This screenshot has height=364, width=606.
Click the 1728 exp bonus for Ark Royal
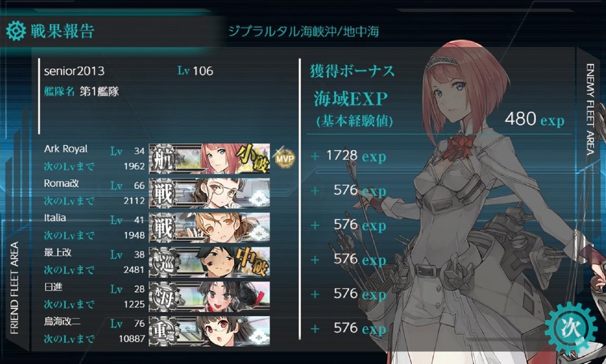[356, 156]
